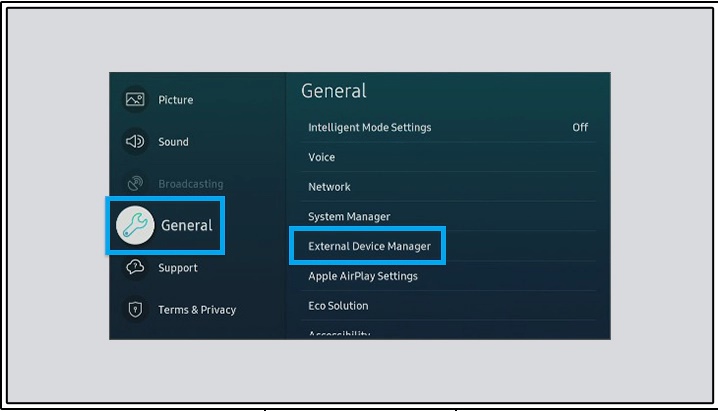Choose the Support label in sidebar
This screenshot has width=718, height=411.
point(178,268)
